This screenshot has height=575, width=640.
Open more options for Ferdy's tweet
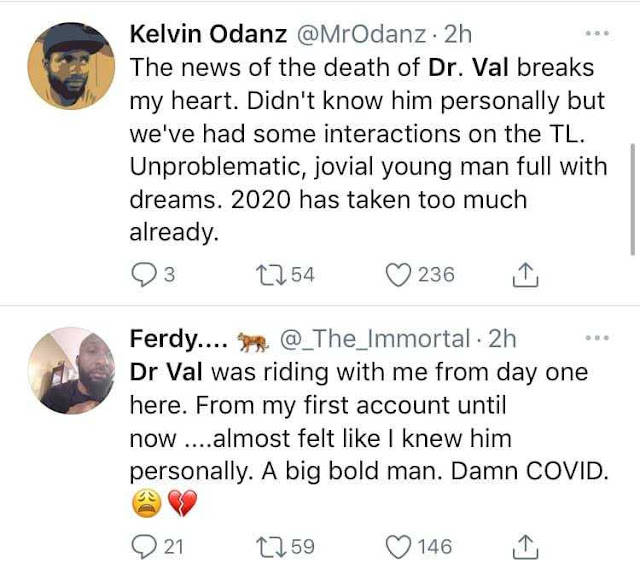[596, 339]
